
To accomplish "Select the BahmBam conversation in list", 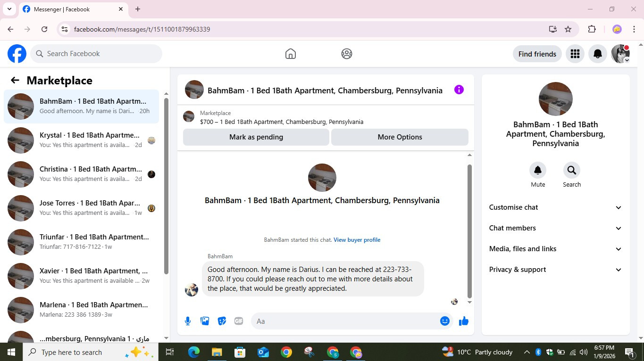I will pyautogui.click(x=81, y=107).
